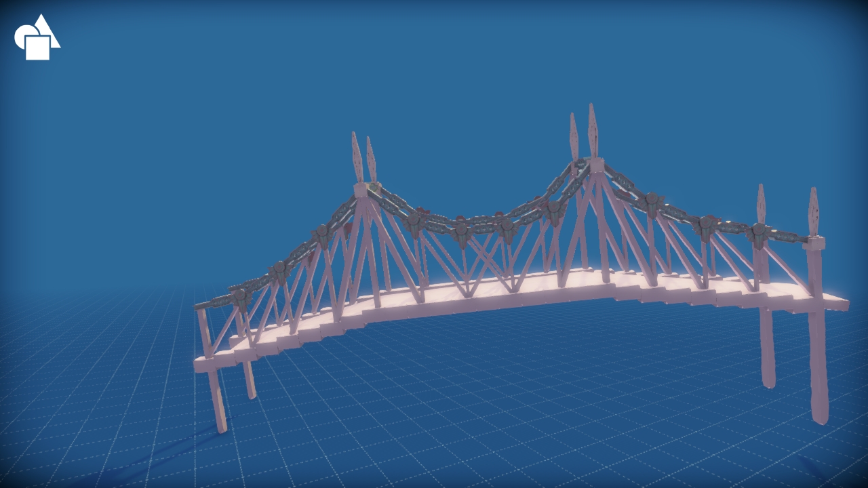Screen dimensions: 868x488
Task: Select the left spire on the shorter tower
Action: point(357,157)
